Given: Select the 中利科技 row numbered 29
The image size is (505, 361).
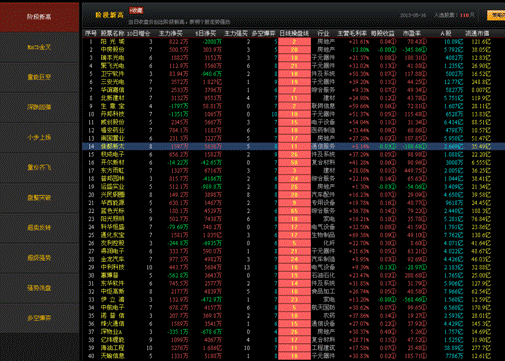Looking at the screenshot, I should (293, 267).
